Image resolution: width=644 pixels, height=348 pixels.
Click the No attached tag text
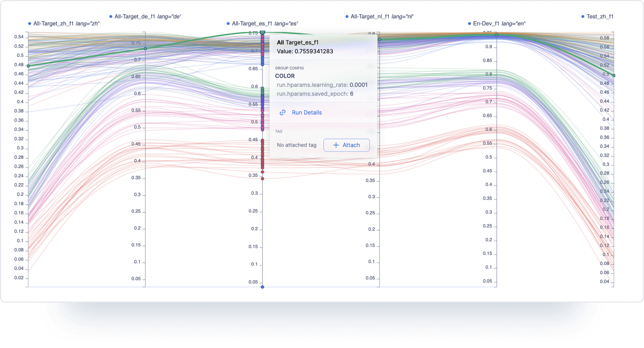click(297, 145)
